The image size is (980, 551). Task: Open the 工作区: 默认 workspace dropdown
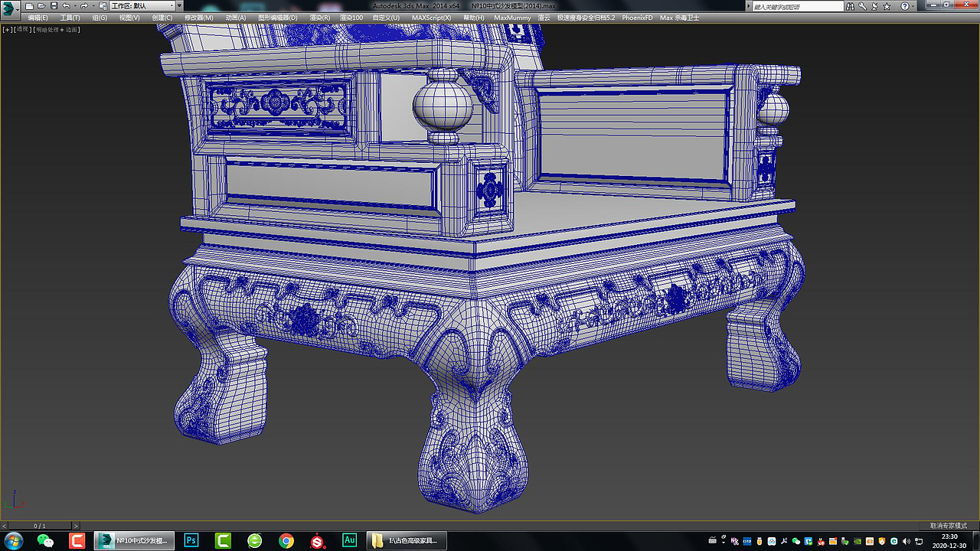pyautogui.click(x=142, y=6)
